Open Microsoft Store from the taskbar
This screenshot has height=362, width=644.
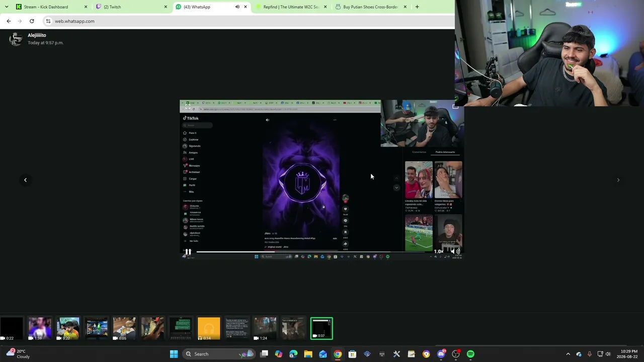(x=352, y=354)
